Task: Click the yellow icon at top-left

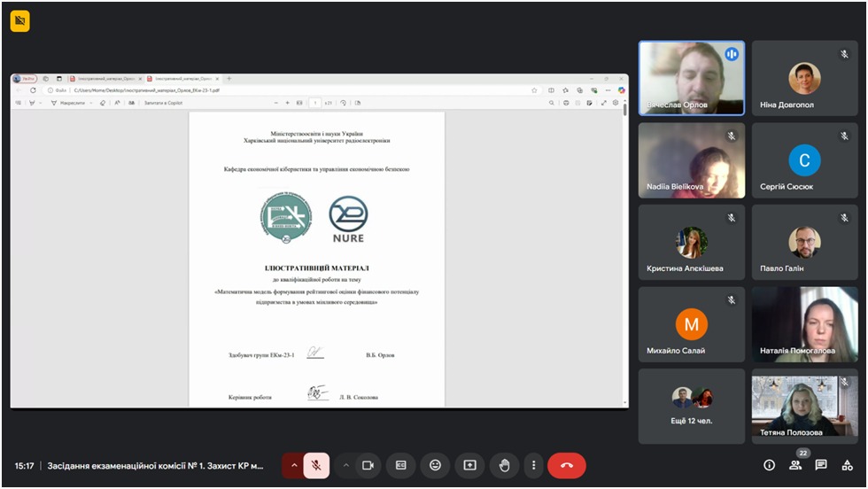Action: coord(19,21)
